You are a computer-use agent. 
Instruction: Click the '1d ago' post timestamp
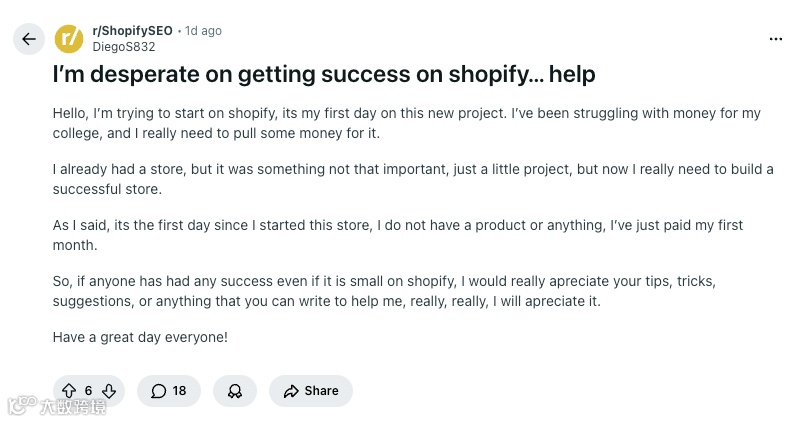(203, 31)
